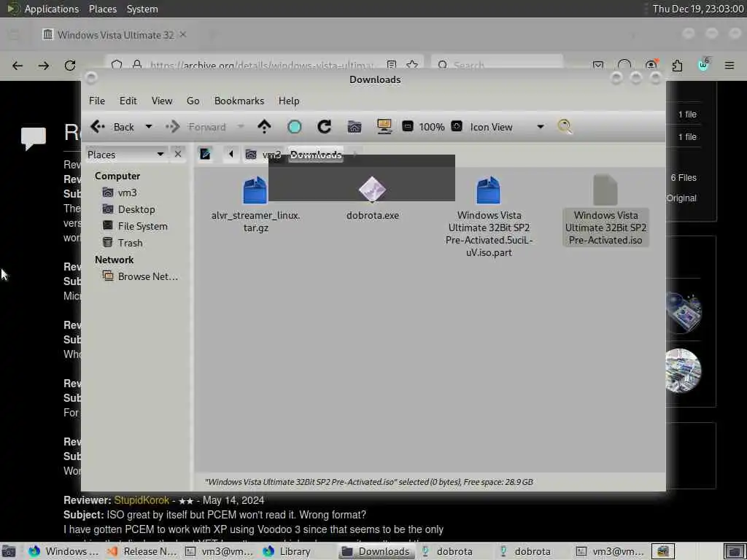The height and width of the screenshot is (560, 747).
Task: Zoom out with the minus icon
Action: coord(407,126)
